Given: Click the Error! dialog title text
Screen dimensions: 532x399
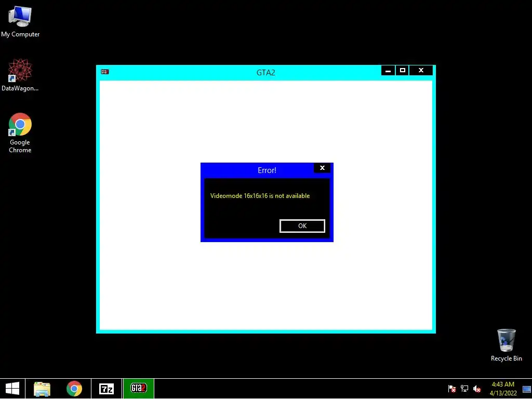Looking at the screenshot, I should pyautogui.click(x=267, y=170).
